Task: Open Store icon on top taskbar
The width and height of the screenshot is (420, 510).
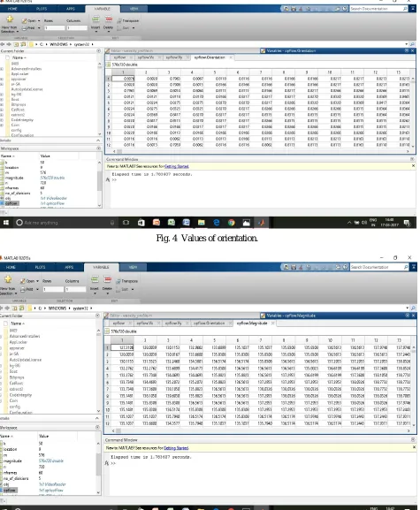Action: coord(141,223)
